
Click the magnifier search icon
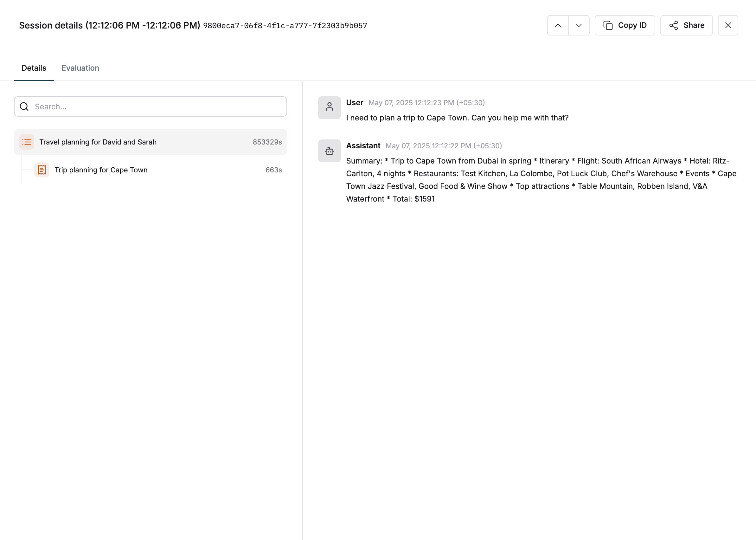[x=24, y=106]
